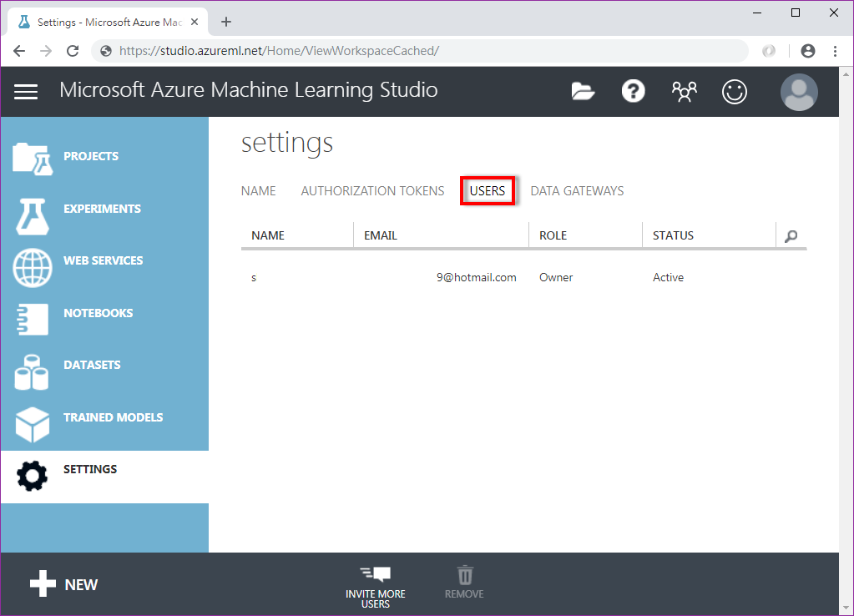
Task: Click scrollbar up arrow
Action: point(846,73)
